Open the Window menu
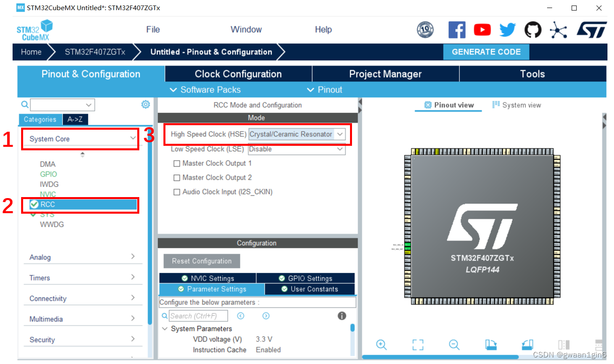 tap(246, 30)
